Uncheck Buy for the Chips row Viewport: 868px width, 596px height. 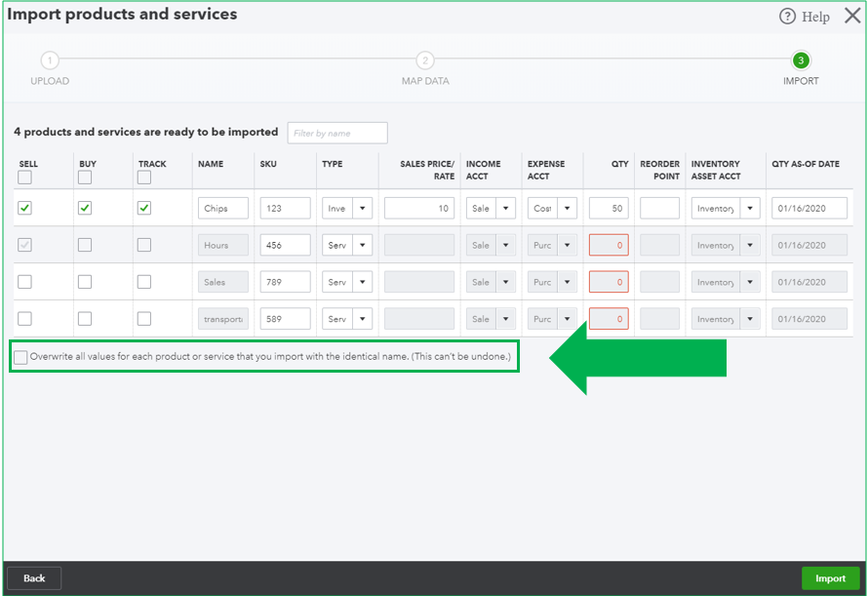[x=85, y=208]
